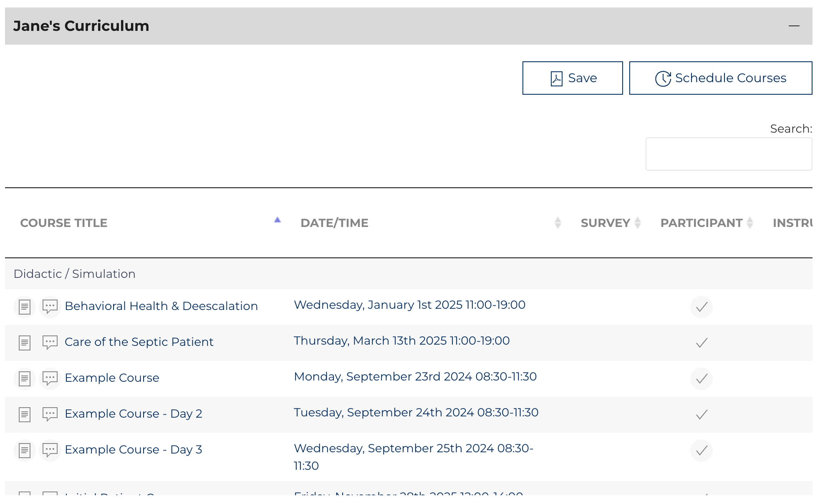Focus the Search input field
Screen dimensions: 820x504
[728, 154]
